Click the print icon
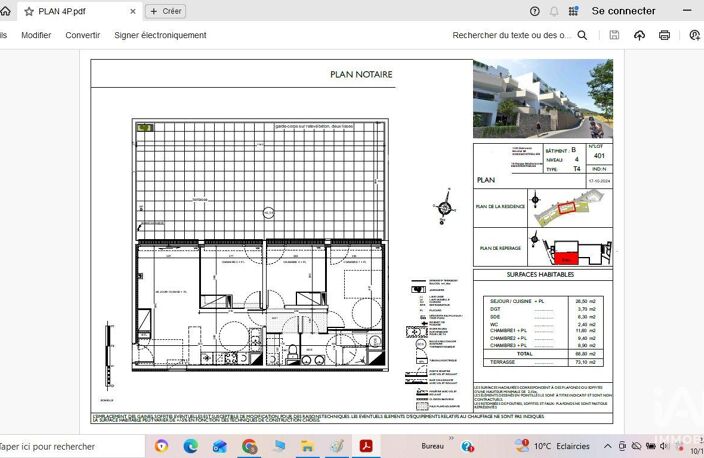Viewport: 704px width, 458px height. click(x=664, y=35)
